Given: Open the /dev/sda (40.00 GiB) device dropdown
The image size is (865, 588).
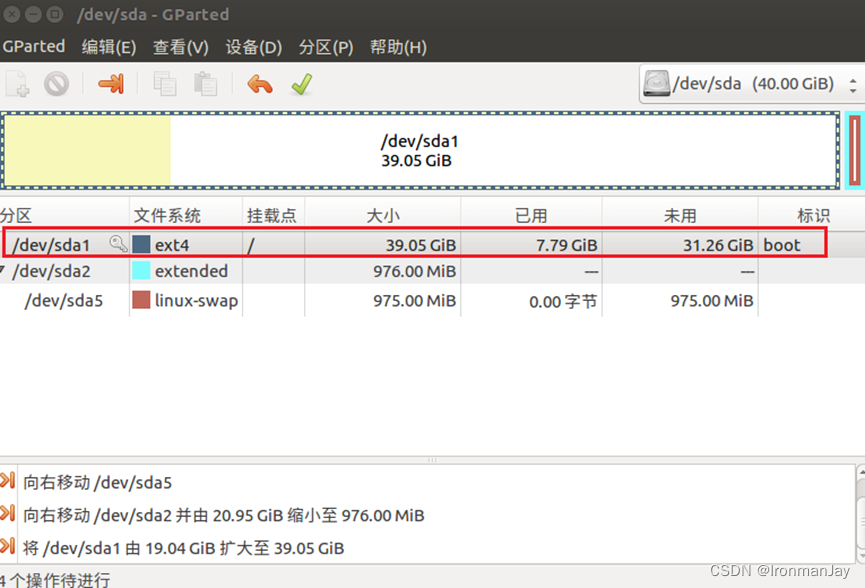Looking at the screenshot, I should [x=750, y=84].
